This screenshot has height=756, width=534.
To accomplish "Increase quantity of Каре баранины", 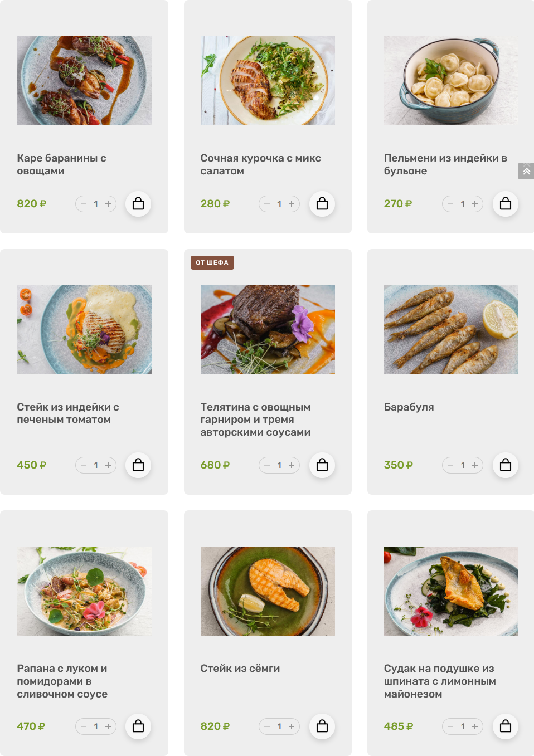I will click(108, 204).
